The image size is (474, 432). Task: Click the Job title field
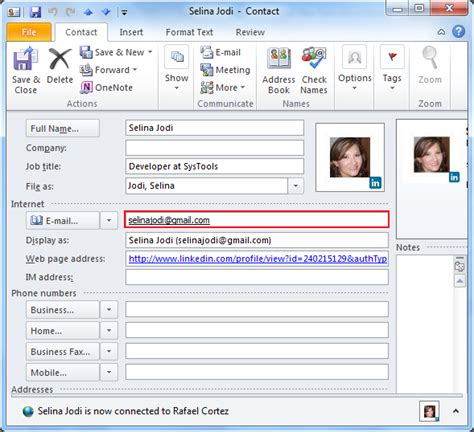tap(215, 166)
